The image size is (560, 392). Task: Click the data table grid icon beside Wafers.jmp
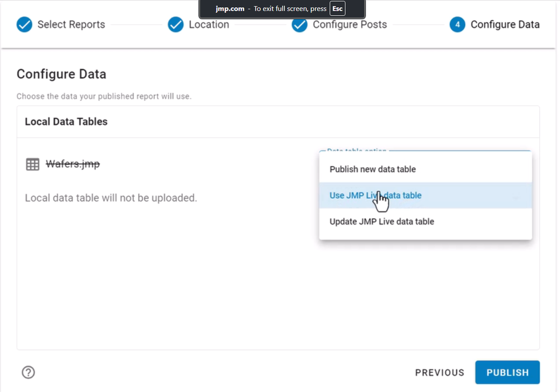[33, 164]
